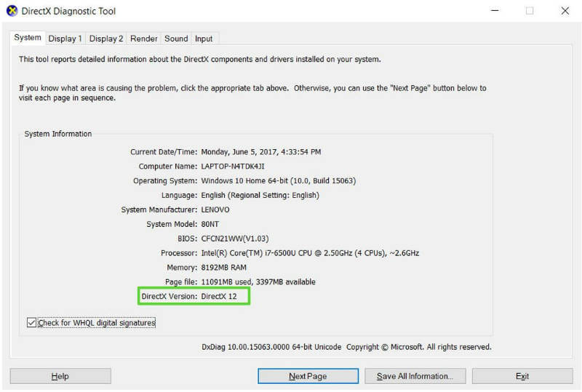This screenshot has width=582, height=392.
Task: Click computer name LAPTOP-N4TDK4JI
Action: [233, 167]
